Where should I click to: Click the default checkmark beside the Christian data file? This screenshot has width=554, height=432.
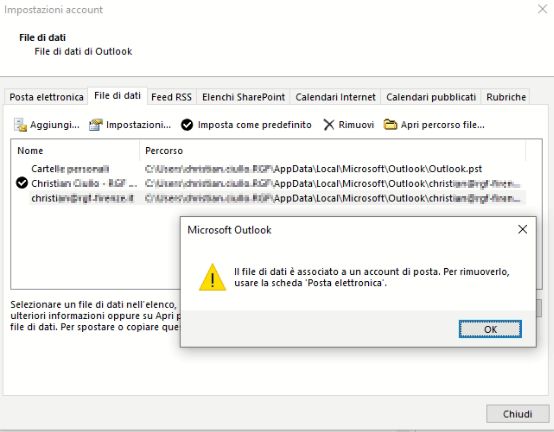tap(22, 183)
